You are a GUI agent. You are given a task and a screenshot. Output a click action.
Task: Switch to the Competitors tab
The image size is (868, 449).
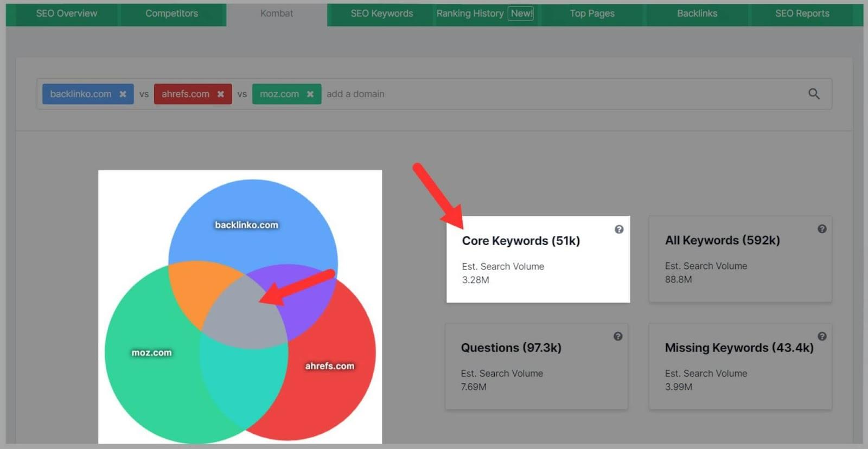click(171, 14)
